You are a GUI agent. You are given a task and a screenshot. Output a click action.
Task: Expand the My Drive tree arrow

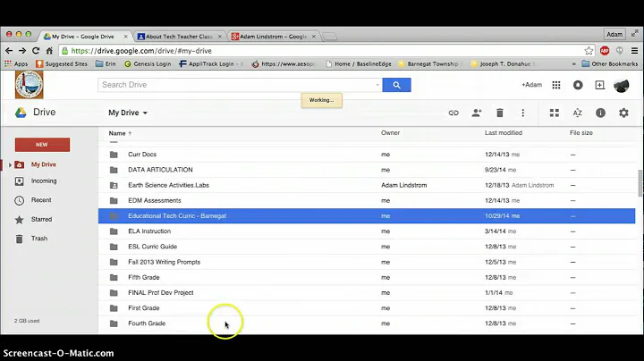[x=10, y=165]
